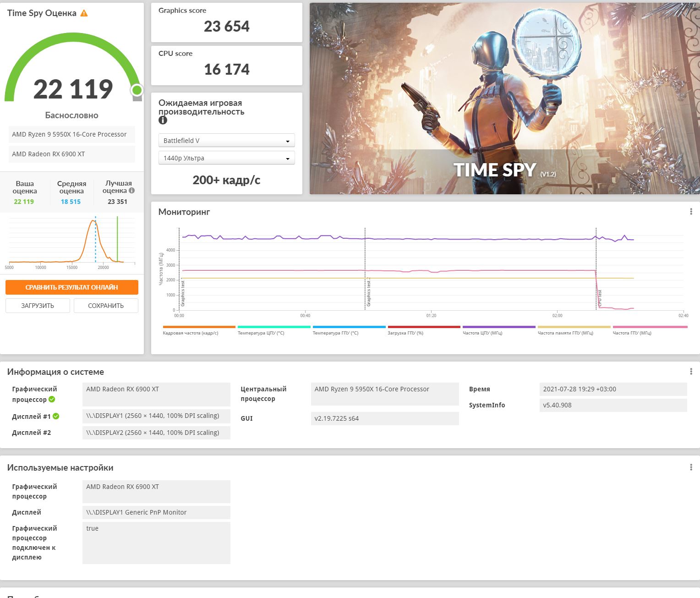The height and width of the screenshot is (598, 700).
Task: Click the CPU test marker on the monitoring chart
Action: point(600,298)
